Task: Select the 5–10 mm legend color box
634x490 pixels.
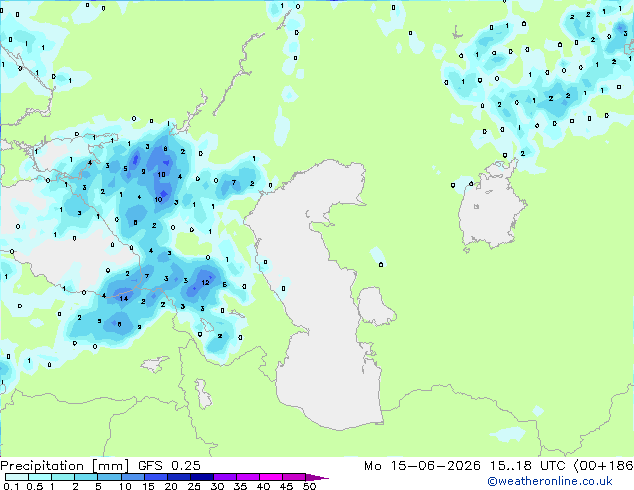Action: (109, 477)
